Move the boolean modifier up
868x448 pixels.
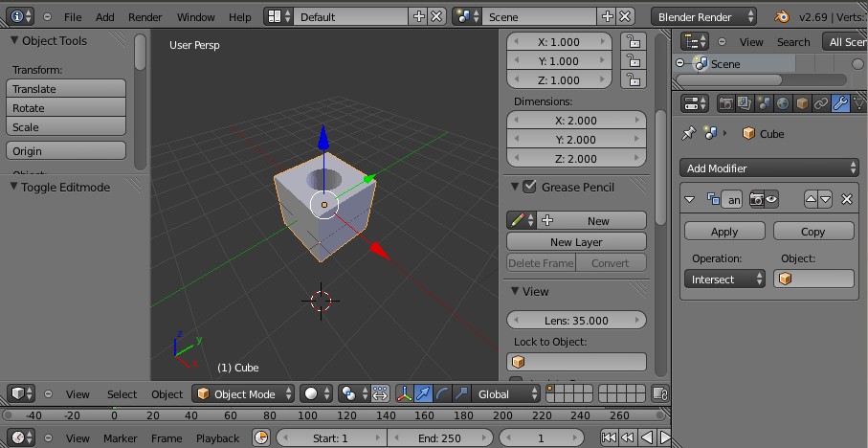click(811, 199)
